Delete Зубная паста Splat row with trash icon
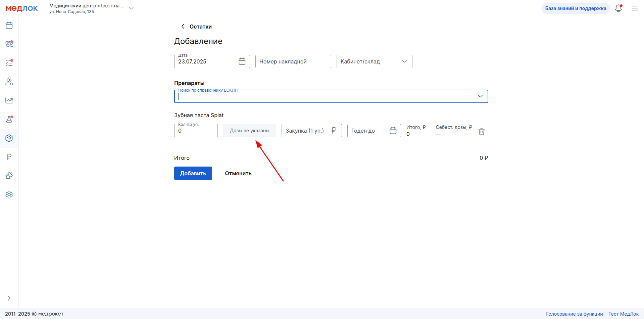 (x=482, y=132)
